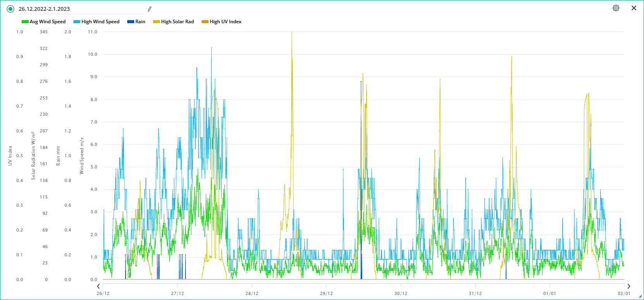Close the chart panel

point(634,8)
